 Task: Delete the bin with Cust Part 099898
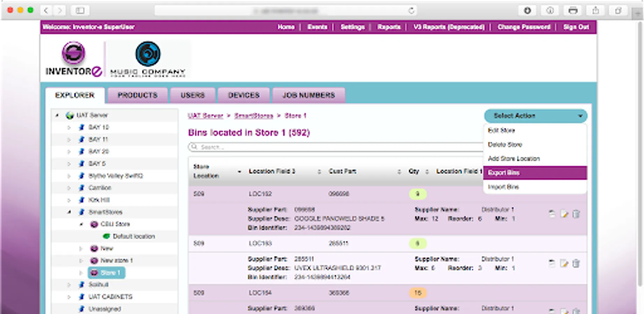[576, 214]
